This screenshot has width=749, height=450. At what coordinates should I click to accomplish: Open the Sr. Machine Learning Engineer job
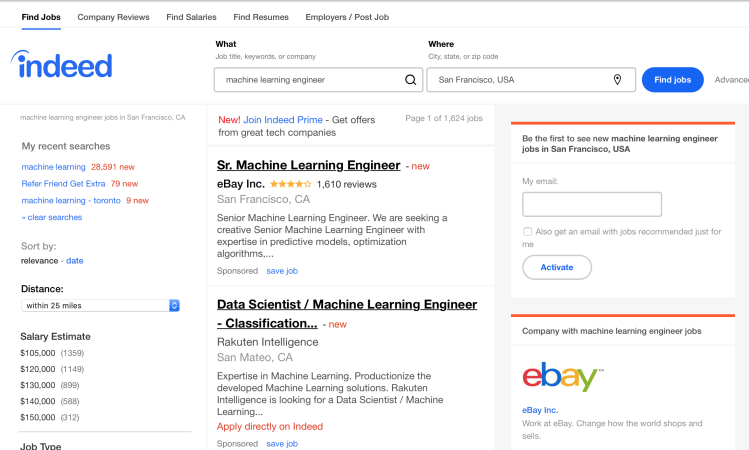click(309, 165)
